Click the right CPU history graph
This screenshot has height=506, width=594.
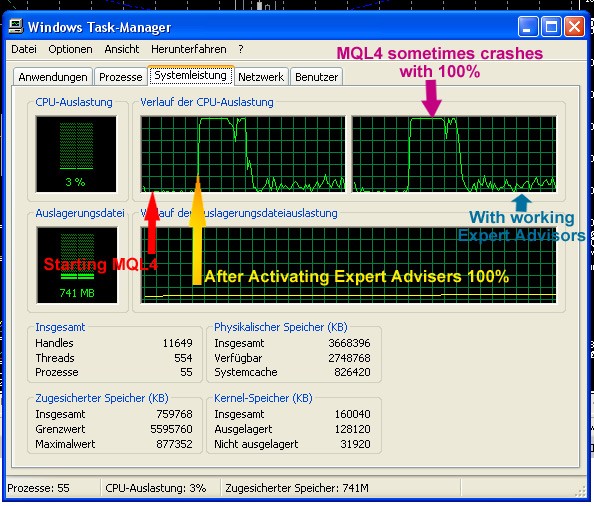pyautogui.click(x=454, y=154)
